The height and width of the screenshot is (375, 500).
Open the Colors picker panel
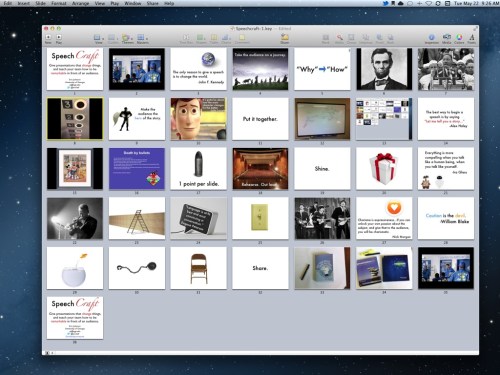(x=459, y=39)
